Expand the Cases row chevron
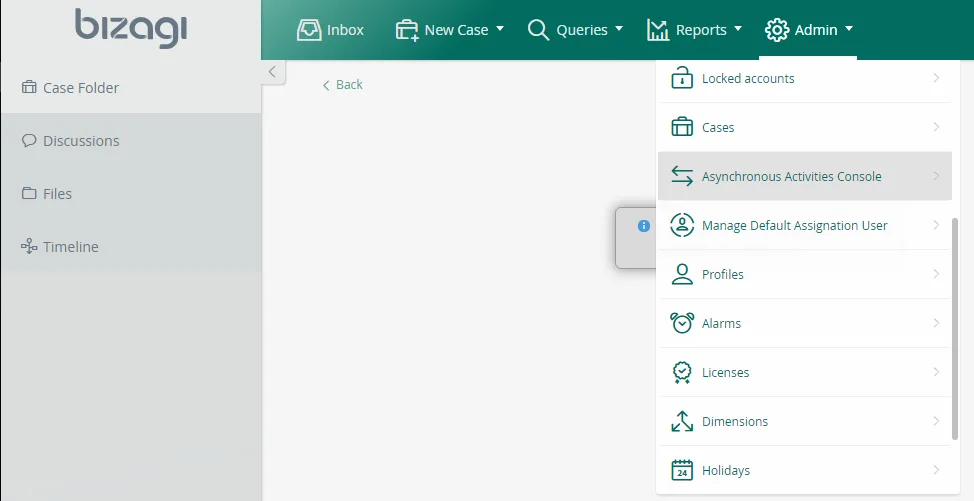This screenshot has height=501, width=974. (x=936, y=127)
